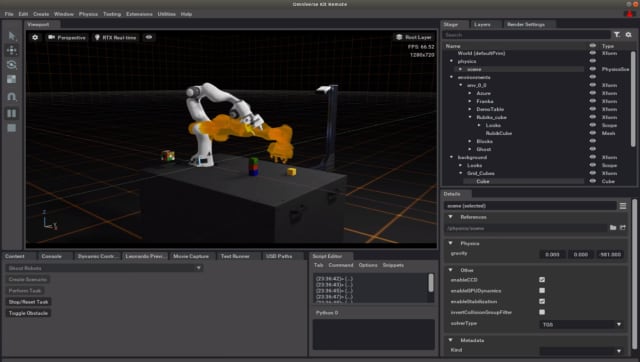Toggle visibility of Azure prim

click(593, 93)
